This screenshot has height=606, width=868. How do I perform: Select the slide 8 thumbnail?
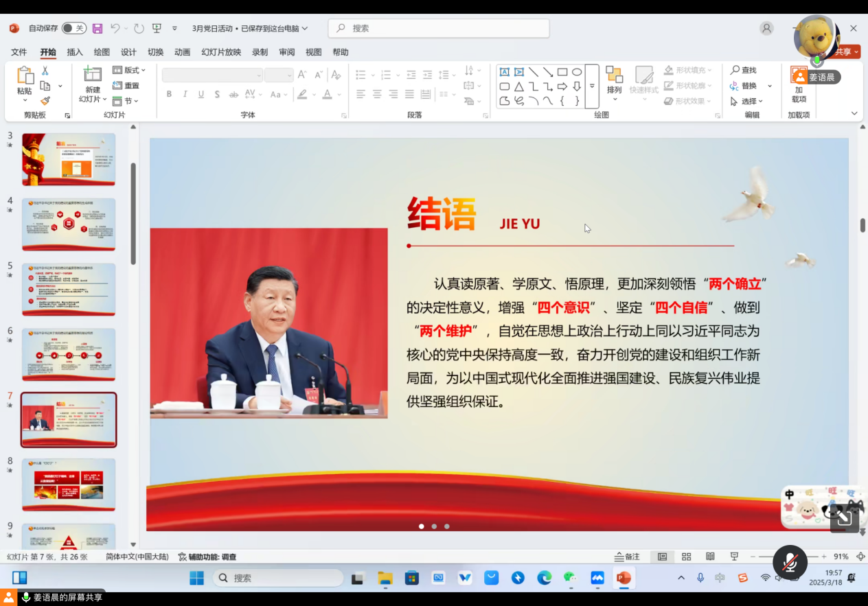[69, 485]
